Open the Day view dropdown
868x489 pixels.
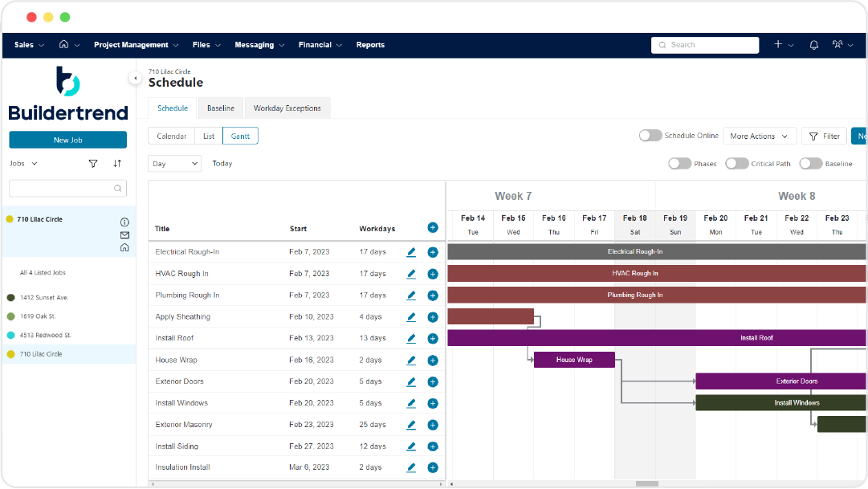[174, 163]
